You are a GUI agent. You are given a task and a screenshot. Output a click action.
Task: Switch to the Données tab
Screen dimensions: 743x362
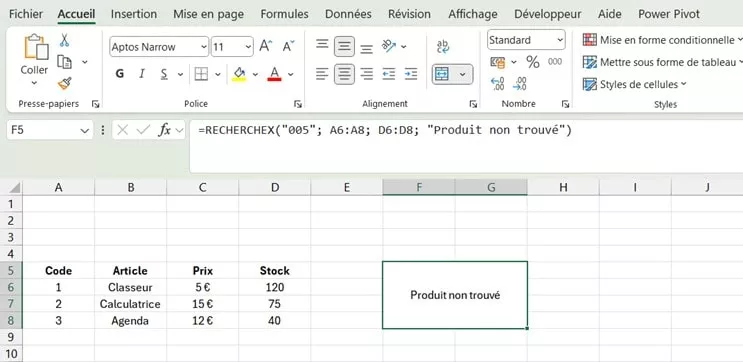click(348, 14)
